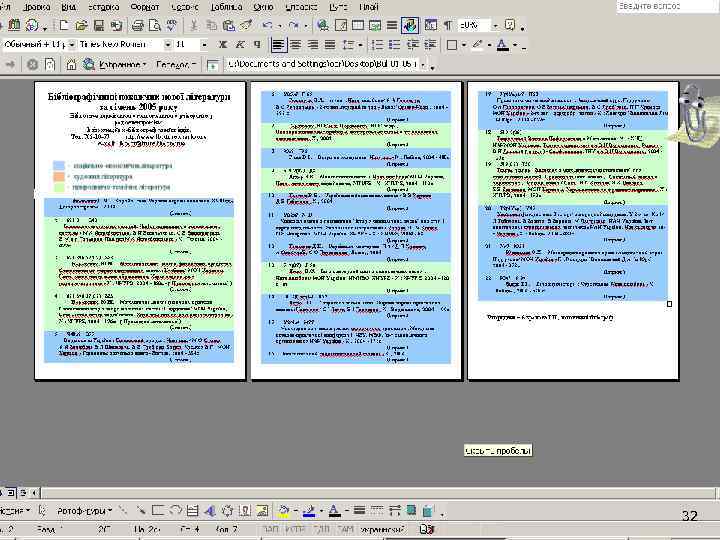Apply a shadow style to the shape
The height and width of the screenshot is (540, 720).
(411, 511)
